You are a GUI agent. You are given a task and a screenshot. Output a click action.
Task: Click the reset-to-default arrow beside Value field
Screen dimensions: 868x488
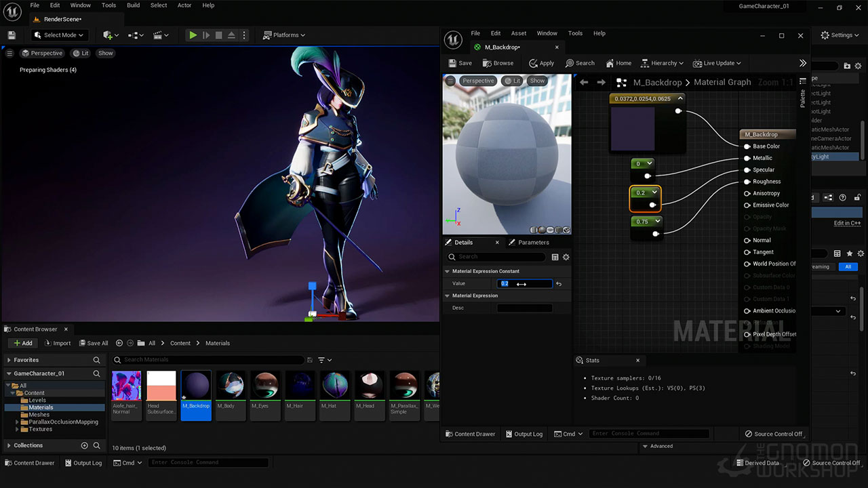tap(559, 284)
